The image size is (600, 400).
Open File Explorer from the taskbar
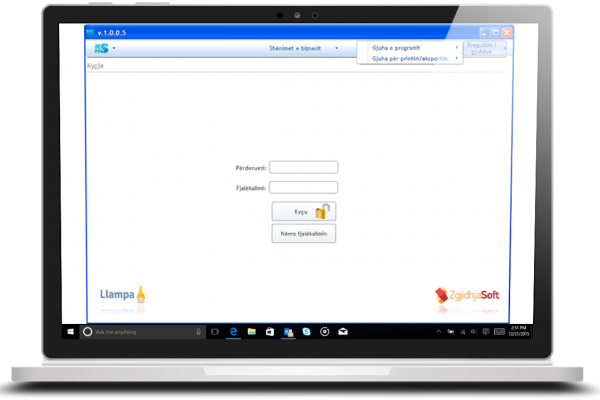[251, 332]
